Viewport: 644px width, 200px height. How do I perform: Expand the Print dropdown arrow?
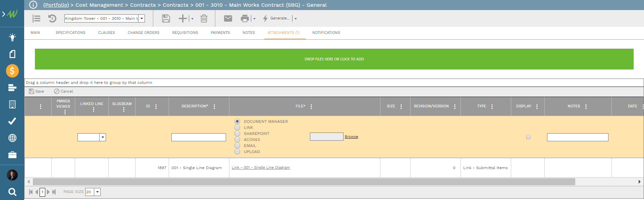[254, 19]
